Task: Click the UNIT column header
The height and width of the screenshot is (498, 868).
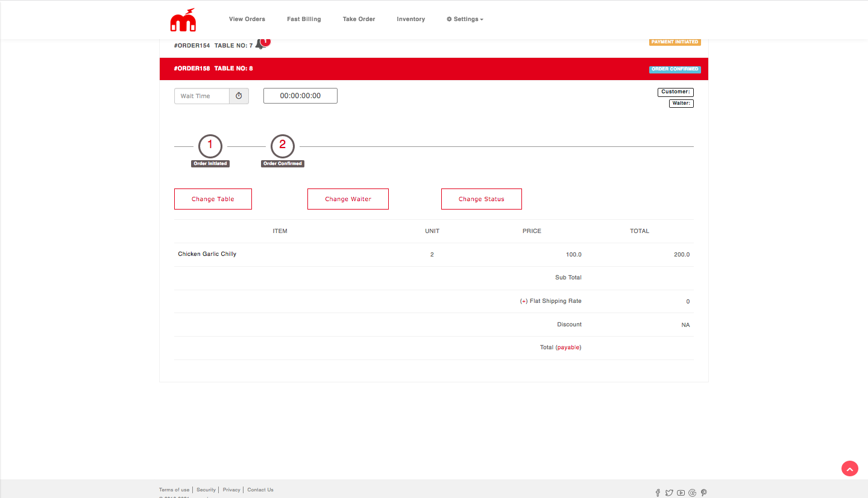Action: point(432,231)
